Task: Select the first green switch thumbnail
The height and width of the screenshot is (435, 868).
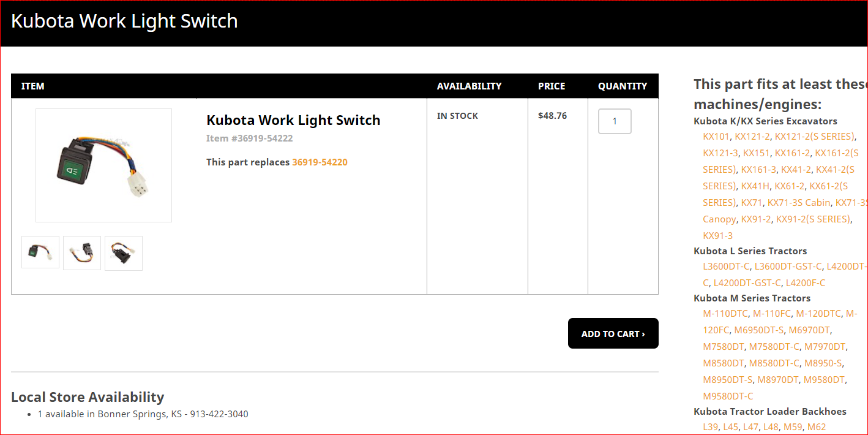Action: [40, 252]
